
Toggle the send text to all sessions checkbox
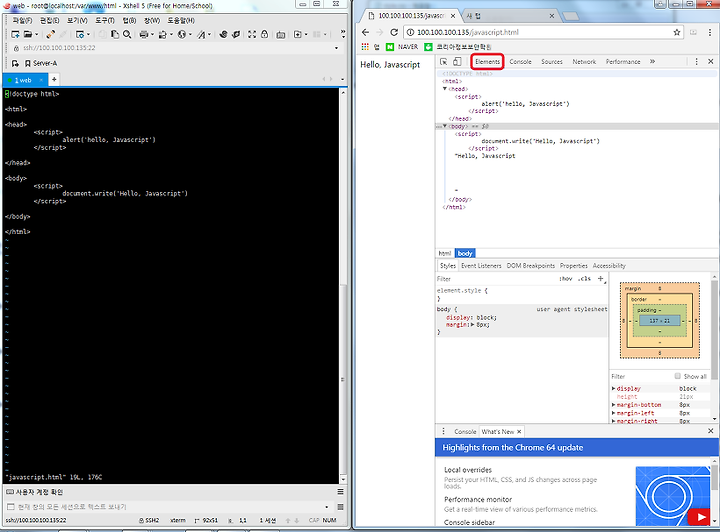(11, 507)
